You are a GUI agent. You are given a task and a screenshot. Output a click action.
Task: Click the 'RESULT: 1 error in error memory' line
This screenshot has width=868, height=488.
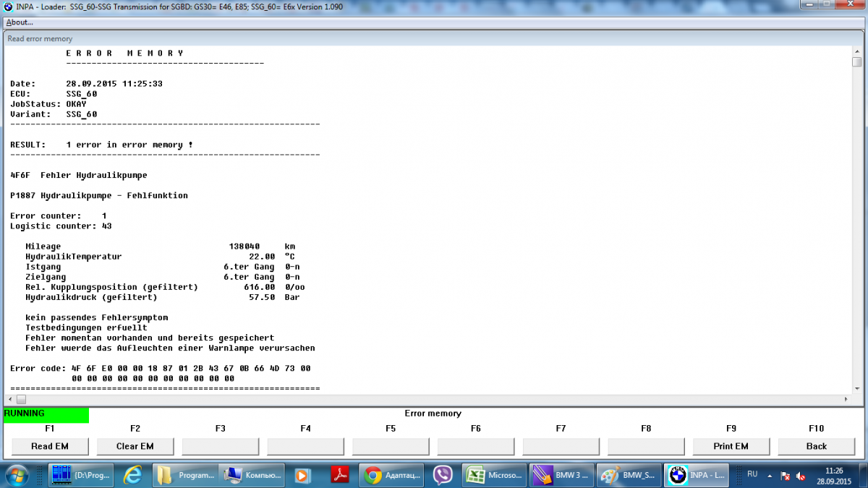101,145
